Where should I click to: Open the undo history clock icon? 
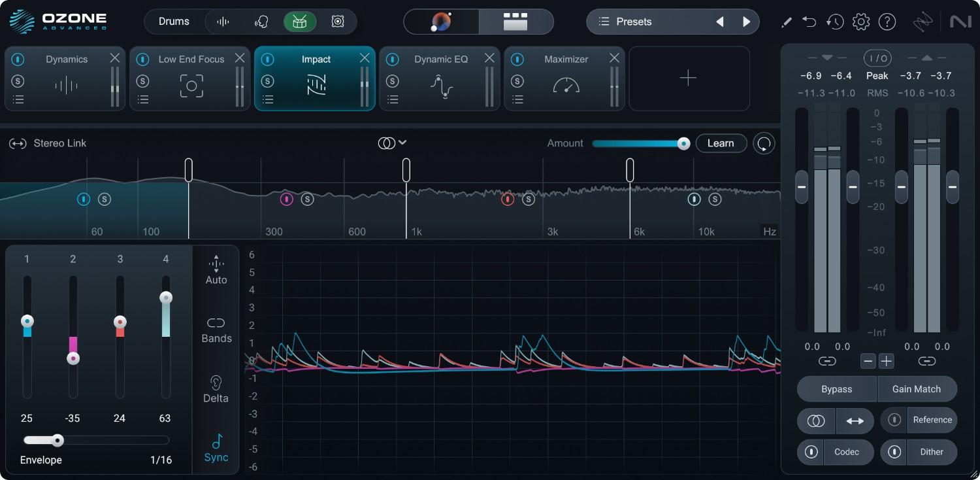coord(834,22)
